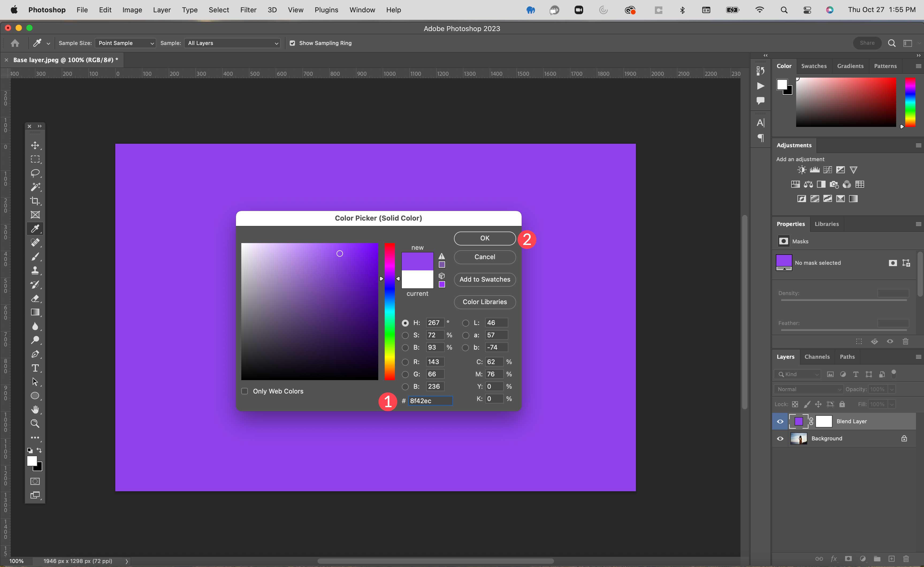Click OK to confirm color selection

[484, 238]
